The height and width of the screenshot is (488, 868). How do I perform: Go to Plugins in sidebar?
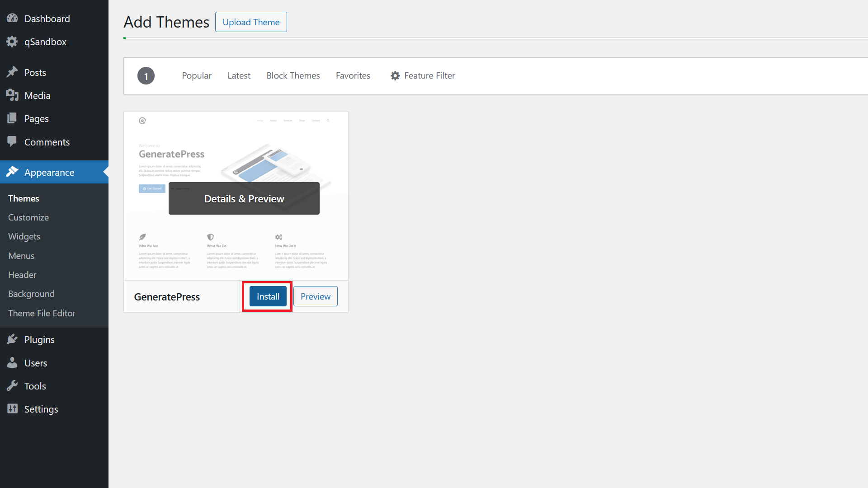pos(39,340)
